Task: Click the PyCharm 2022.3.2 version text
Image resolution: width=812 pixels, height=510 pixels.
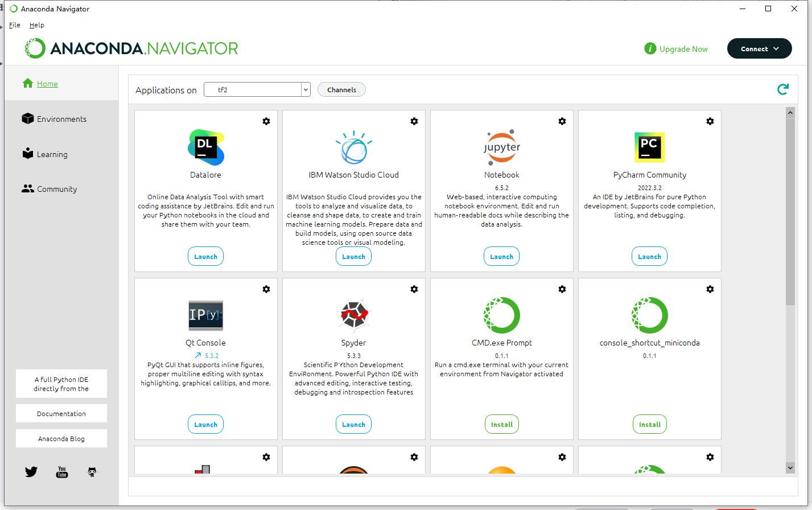Action: (650, 188)
